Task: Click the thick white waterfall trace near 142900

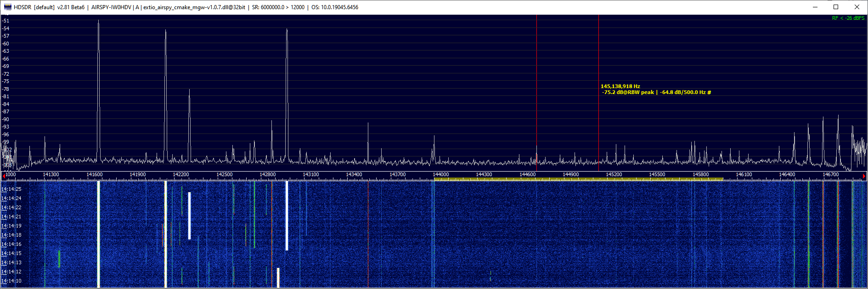Action: tap(287, 216)
